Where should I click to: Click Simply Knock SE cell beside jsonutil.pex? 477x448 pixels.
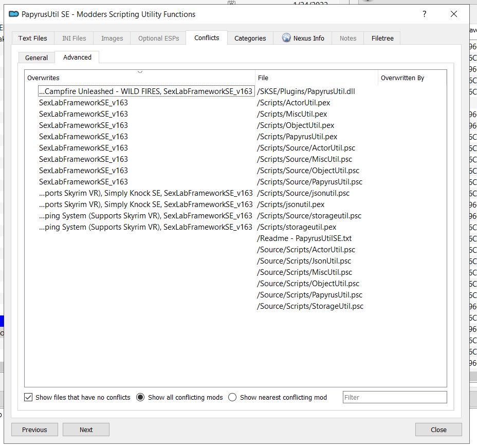(x=145, y=204)
